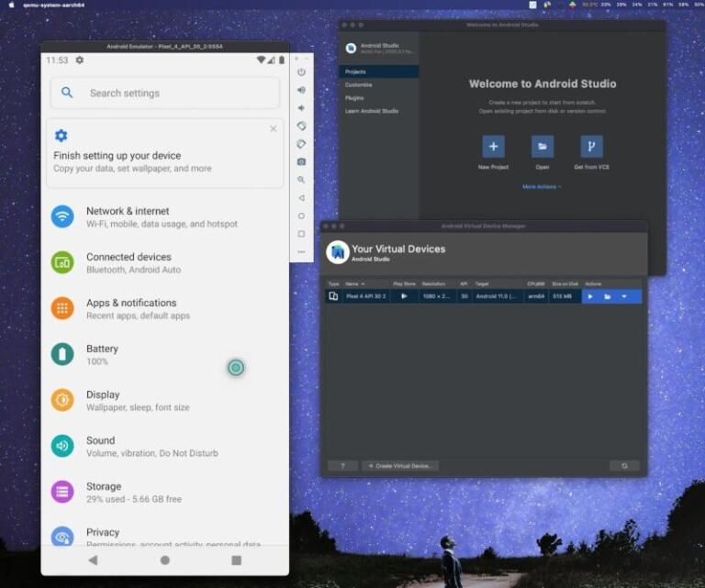Viewport: 705px width, 588px height.
Task: Open emulator extended controls three dots
Action: click(301, 251)
